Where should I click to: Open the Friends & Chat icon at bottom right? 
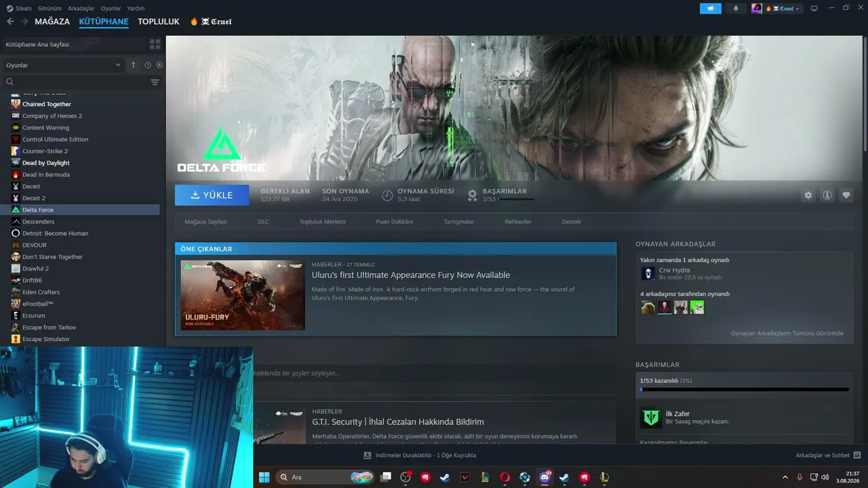[857, 455]
